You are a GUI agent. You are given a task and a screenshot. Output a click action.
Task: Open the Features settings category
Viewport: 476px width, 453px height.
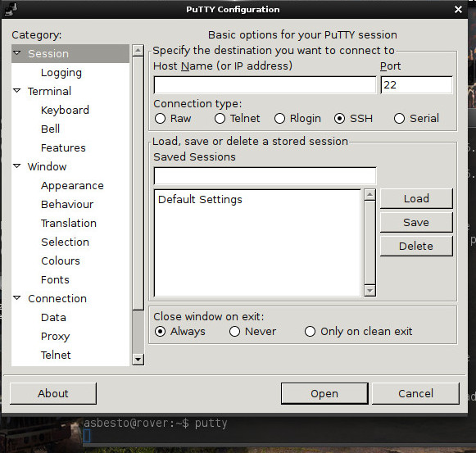click(x=63, y=148)
